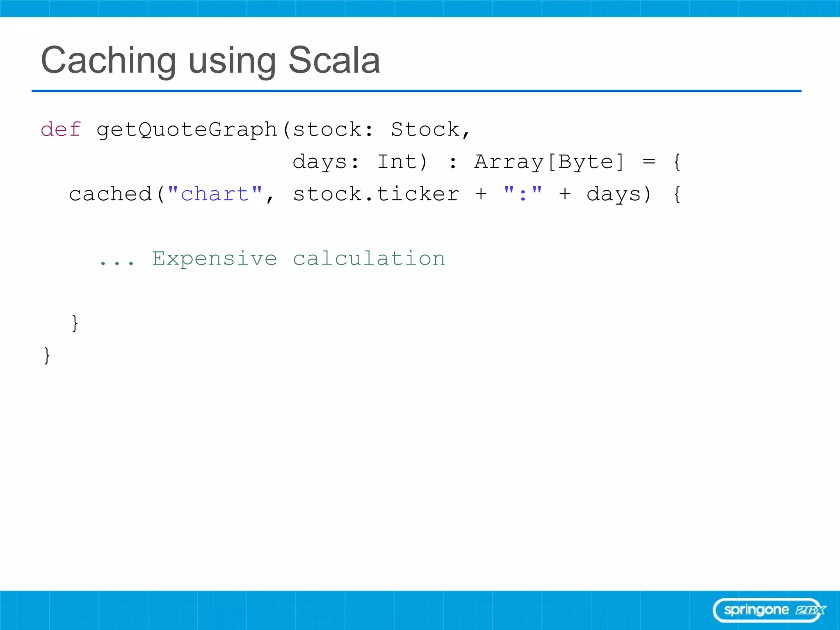Click the 'stock.ticker' expression
Image resolution: width=840 pixels, height=630 pixels.
(x=376, y=194)
